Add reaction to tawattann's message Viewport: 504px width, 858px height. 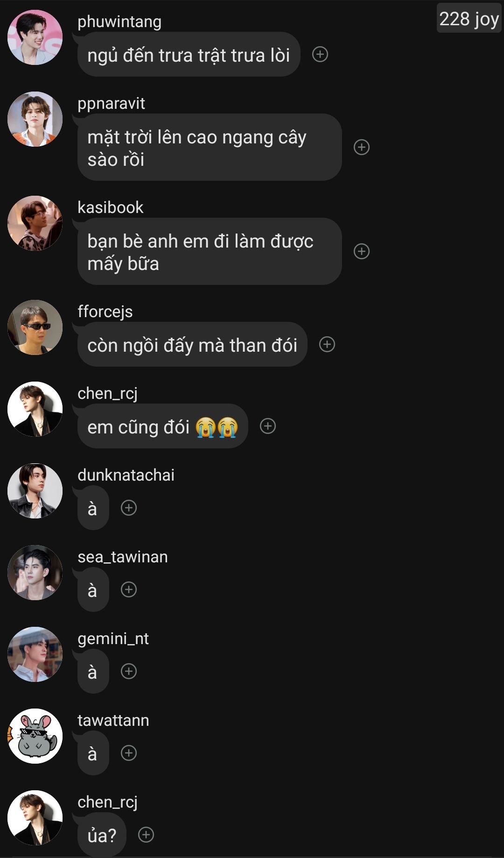click(129, 753)
